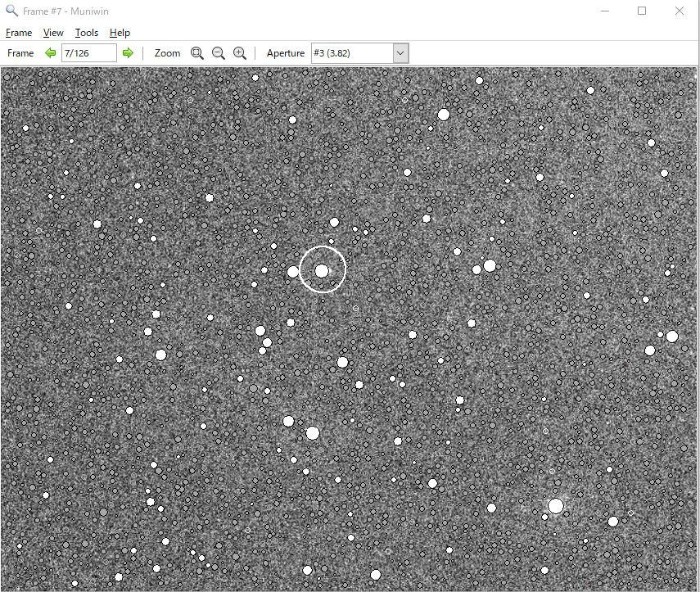Minimize the Muniwin frame window

click(605, 11)
